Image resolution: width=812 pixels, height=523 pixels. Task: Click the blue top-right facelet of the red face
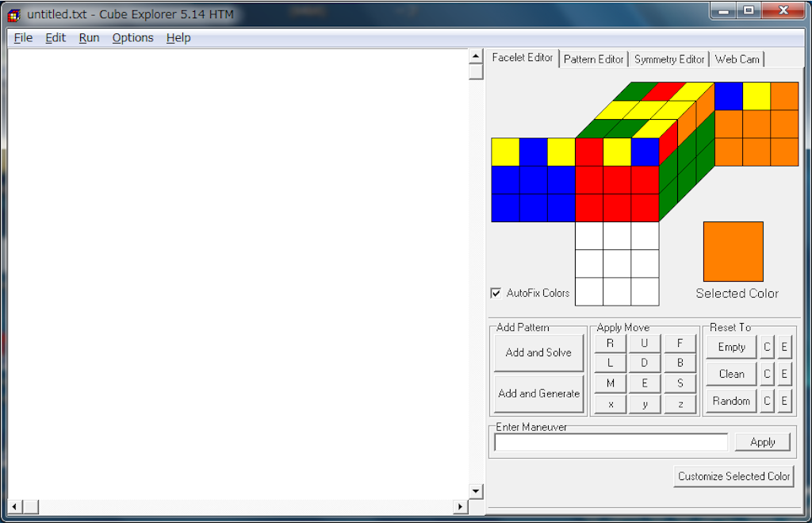click(x=645, y=152)
